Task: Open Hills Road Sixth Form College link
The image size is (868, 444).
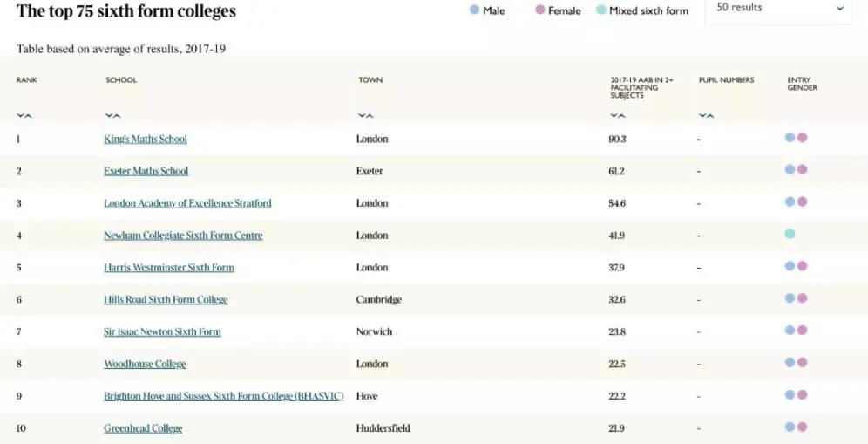Action: click(x=166, y=299)
